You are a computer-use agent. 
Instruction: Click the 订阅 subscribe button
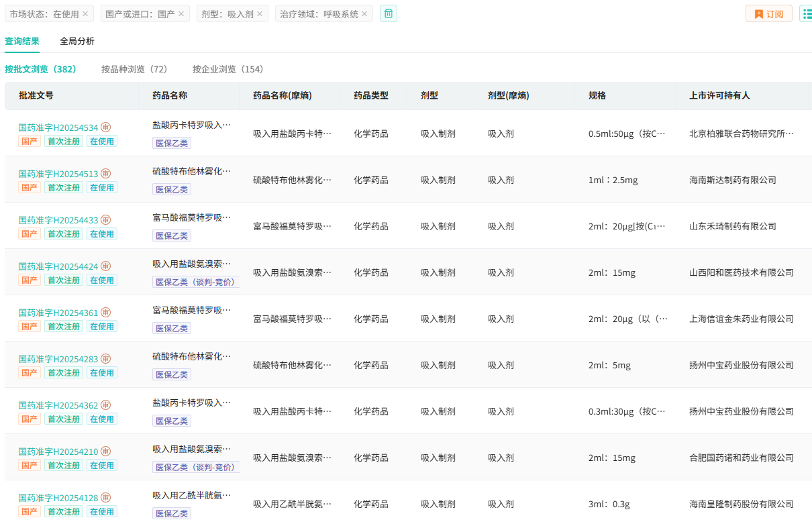[768, 13]
